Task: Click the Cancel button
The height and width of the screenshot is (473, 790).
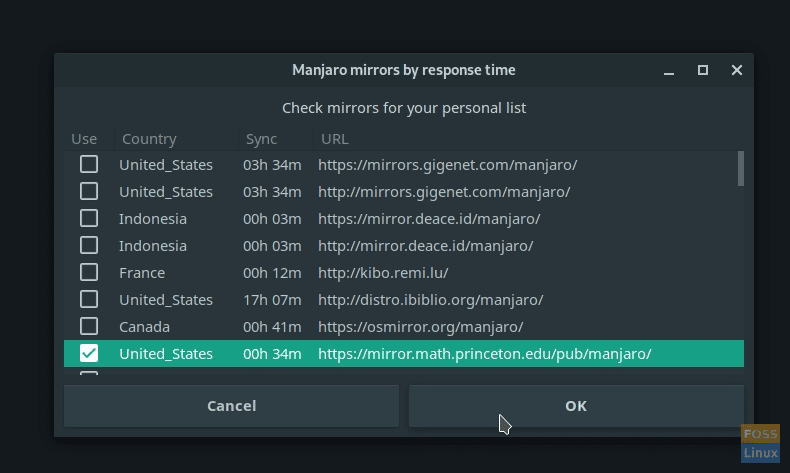Action: [x=231, y=406]
